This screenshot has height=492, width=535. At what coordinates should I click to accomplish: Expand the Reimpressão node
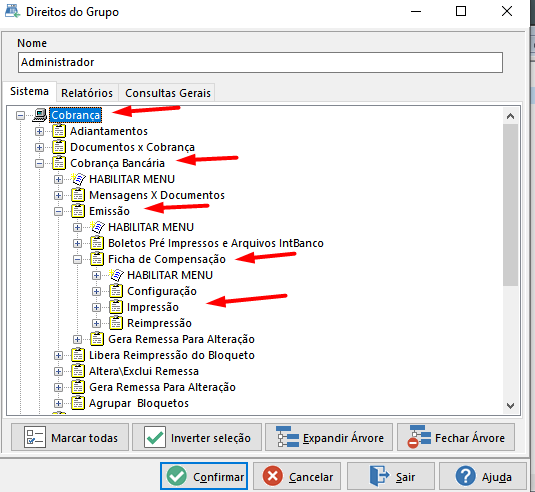coord(97,323)
